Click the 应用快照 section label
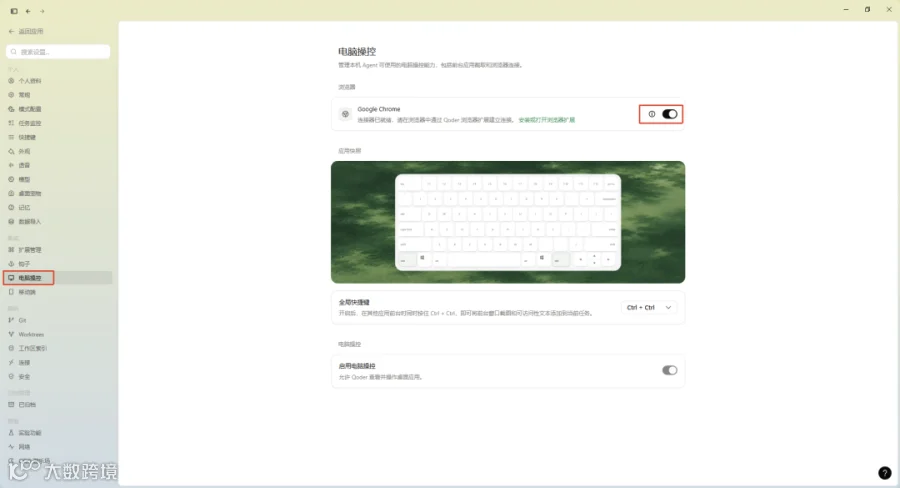This screenshot has height=488, width=900. click(x=350, y=151)
